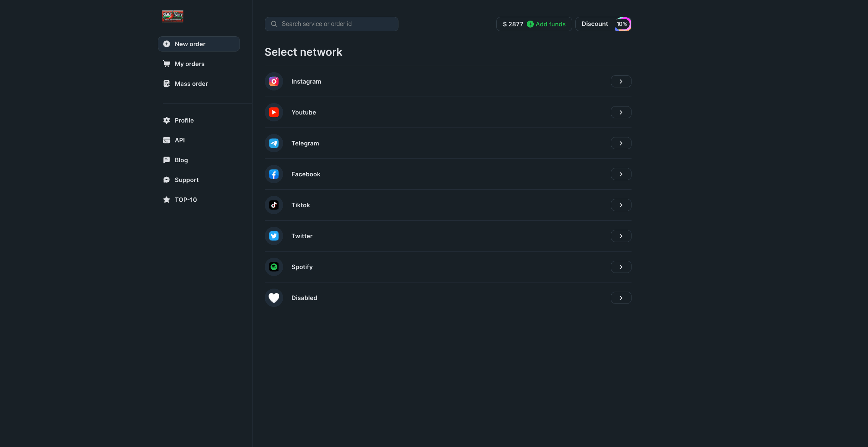
Task: Open My orders in sidebar
Action: 189,64
